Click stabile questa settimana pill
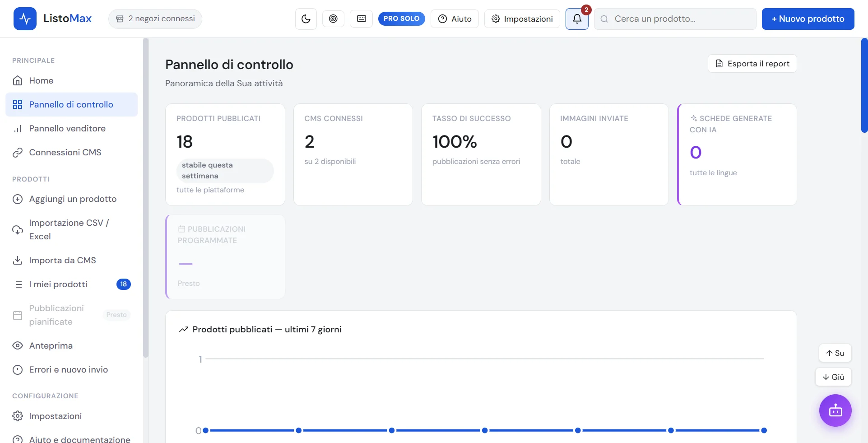Image resolution: width=868 pixels, height=443 pixels. pyautogui.click(x=225, y=171)
